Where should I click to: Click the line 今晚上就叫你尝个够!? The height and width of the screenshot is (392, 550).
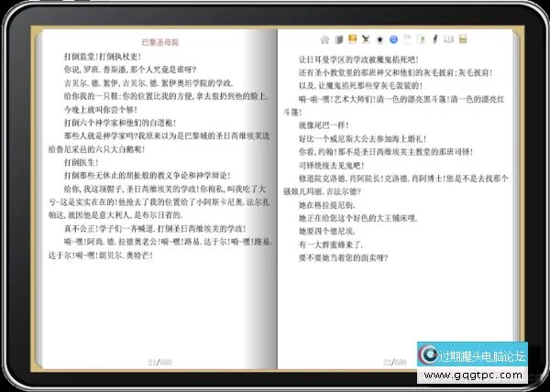pos(100,110)
